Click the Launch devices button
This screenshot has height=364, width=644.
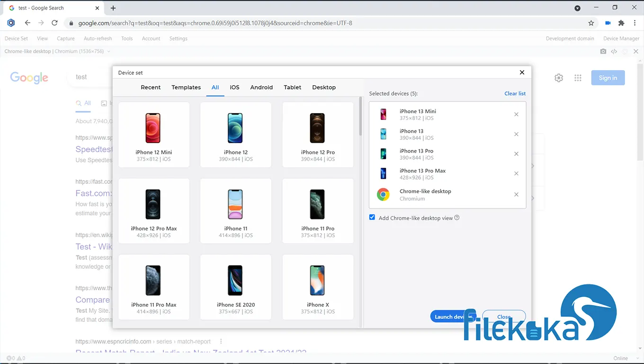[x=452, y=317]
